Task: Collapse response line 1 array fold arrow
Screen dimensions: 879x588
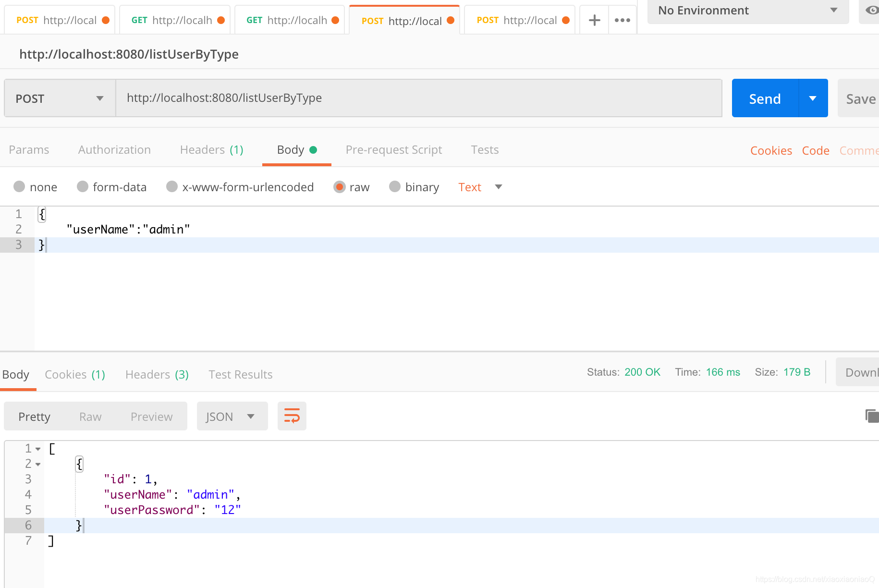Action: click(38, 449)
